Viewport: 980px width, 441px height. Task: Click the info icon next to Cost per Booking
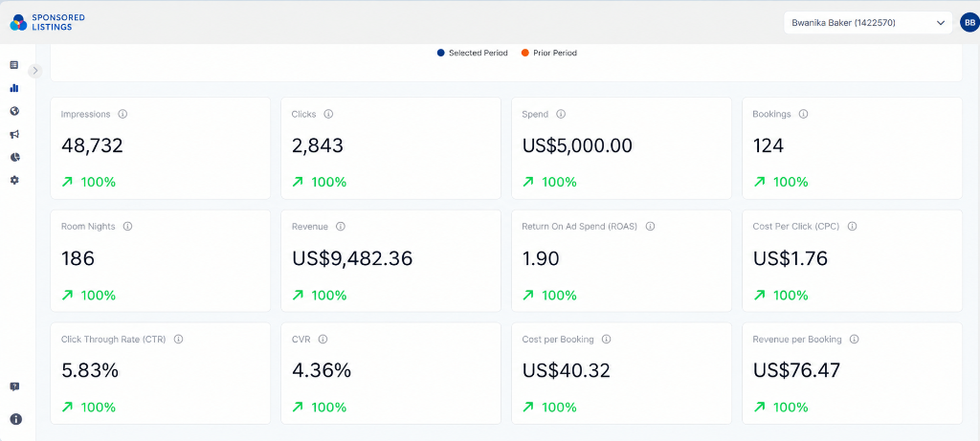(x=606, y=340)
